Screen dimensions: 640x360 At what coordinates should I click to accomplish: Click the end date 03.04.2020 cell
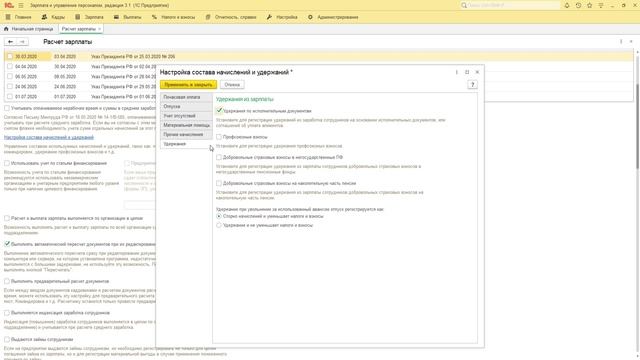pos(65,56)
